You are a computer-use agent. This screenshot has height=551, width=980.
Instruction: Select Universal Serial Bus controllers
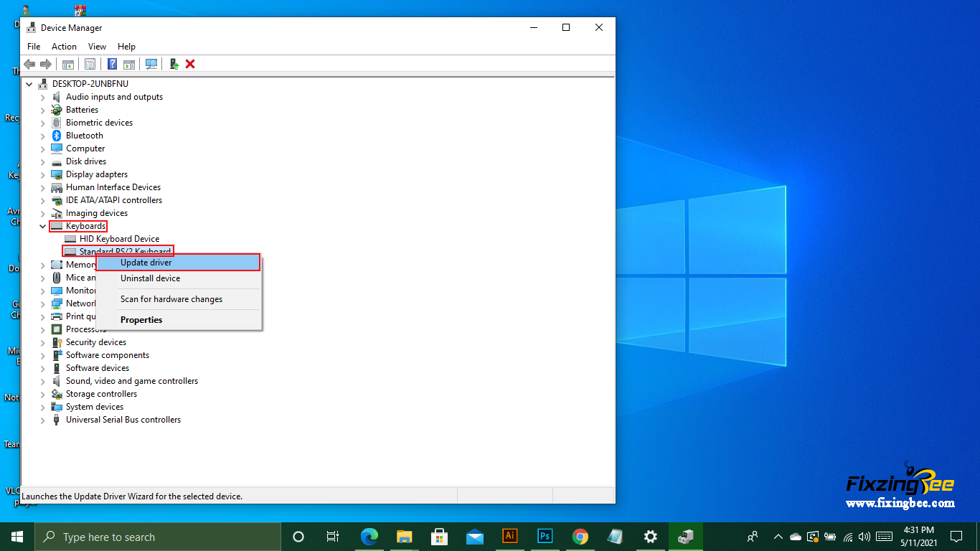click(123, 420)
